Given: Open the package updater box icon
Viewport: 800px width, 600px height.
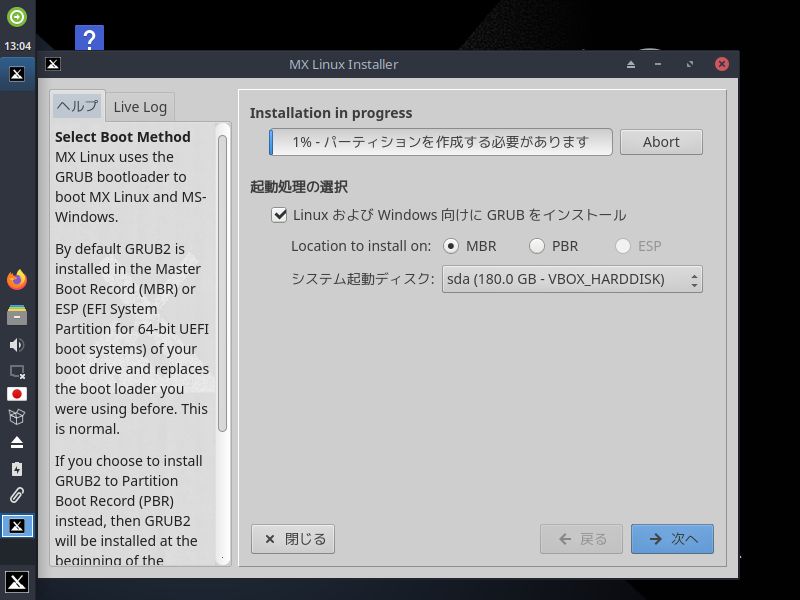Looking at the screenshot, I should coord(17,417).
